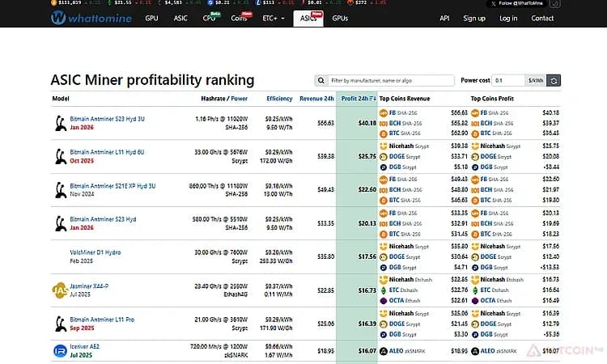607x364 pixels.
Task: Click the power cost refresh button
Action: [554, 80]
